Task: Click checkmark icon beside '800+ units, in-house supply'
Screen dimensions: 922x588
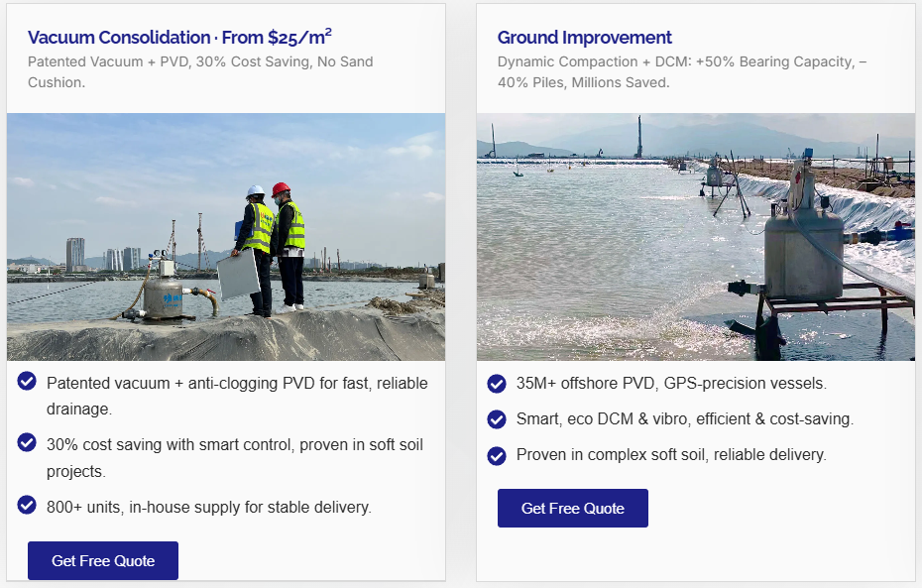Action: [x=28, y=506]
